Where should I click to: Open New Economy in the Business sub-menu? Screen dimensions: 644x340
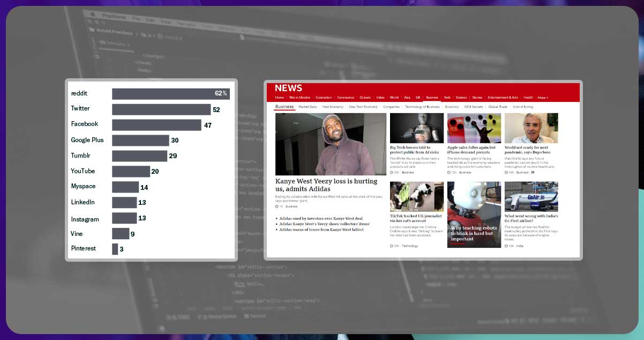(333, 107)
